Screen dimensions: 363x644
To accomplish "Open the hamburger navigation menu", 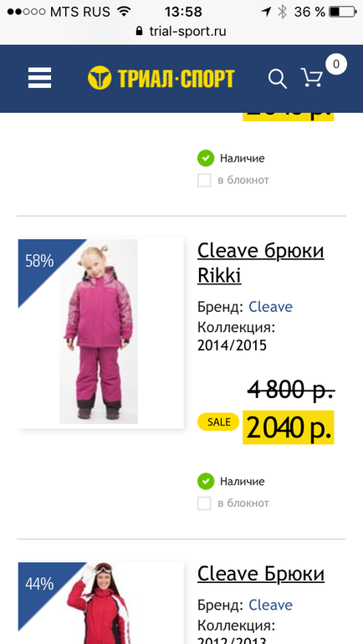I will tap(40, 78).
